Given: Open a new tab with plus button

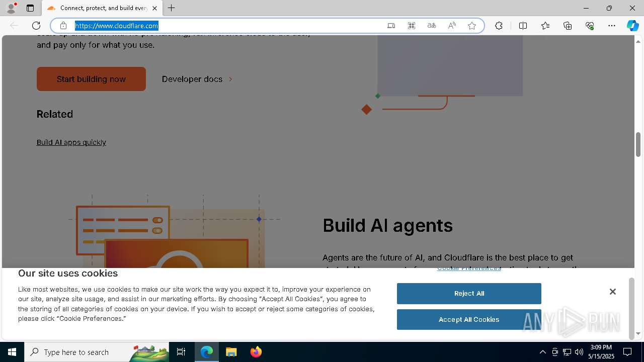Looking at the screenshot, I should (171, 8).
